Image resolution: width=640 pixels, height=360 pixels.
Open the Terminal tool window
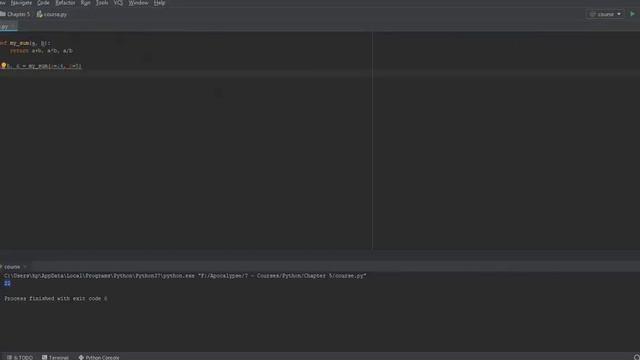pyautogui.click(x=55, y=357)
